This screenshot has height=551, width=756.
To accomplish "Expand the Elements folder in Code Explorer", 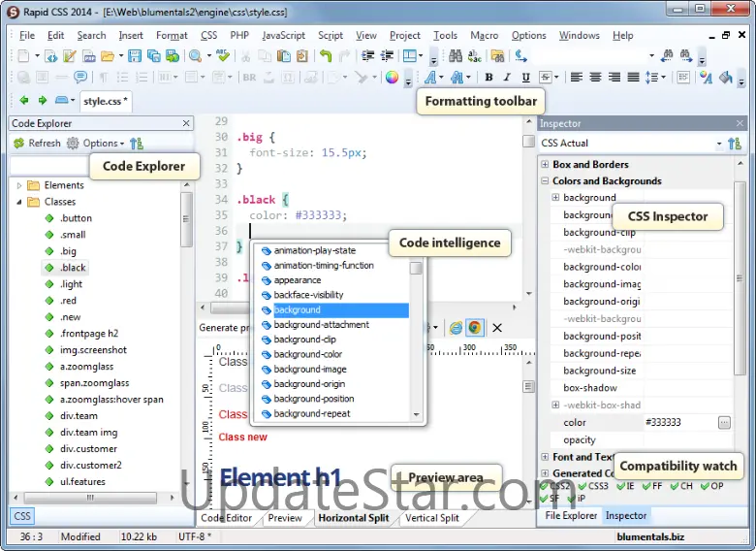I will (x=19, y=185).
